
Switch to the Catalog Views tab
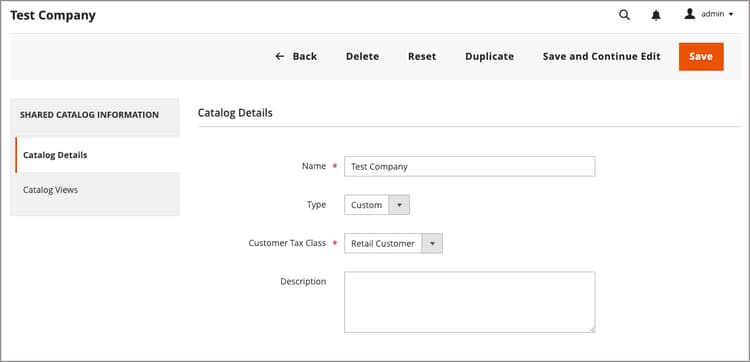coord(95,190)
